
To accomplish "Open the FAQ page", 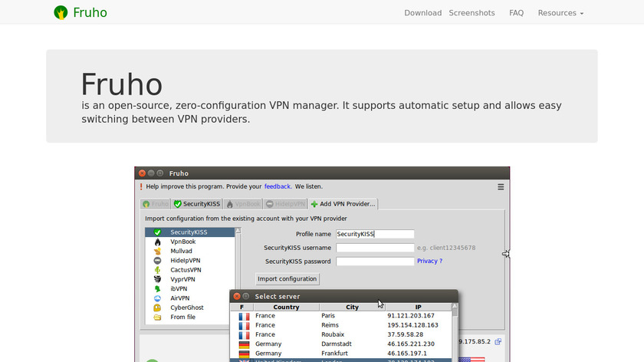I will (516, 13).
